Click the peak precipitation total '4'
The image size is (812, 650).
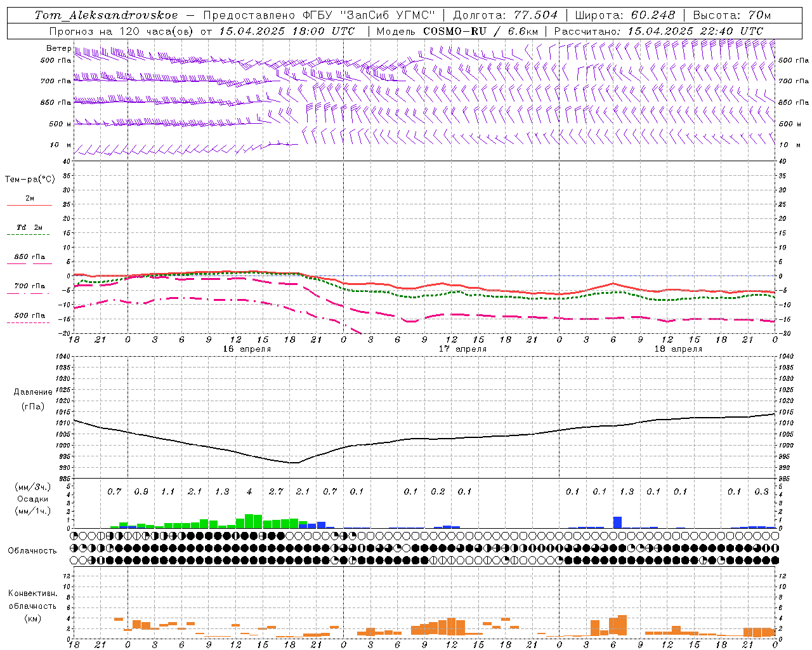(x=249, y=492)
